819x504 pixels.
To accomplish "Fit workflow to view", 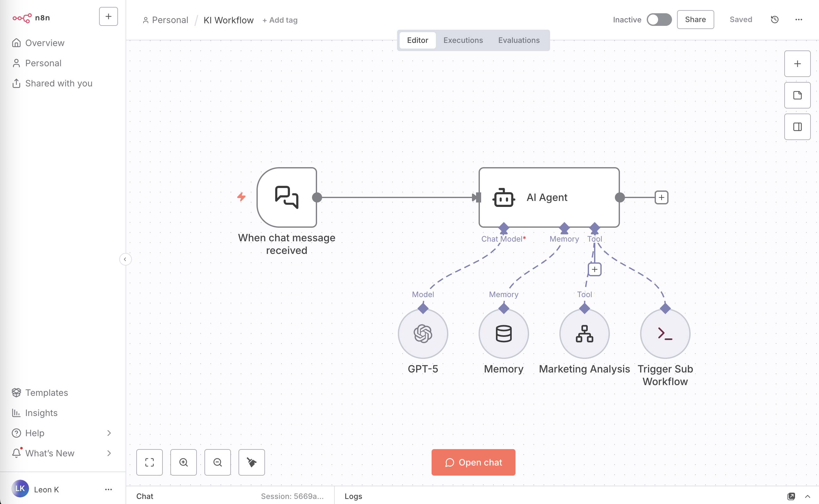I will pyautogui.click(x=149, y=462).
